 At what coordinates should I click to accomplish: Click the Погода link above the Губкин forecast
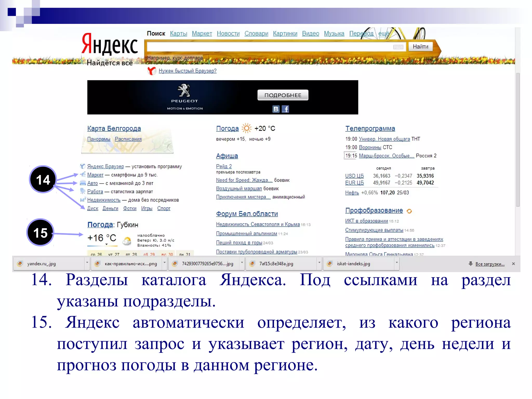pos(100,225)
